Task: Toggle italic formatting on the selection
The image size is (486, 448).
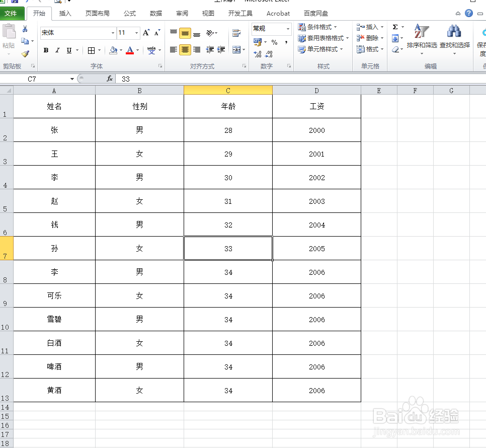Action: coord(57,50)
